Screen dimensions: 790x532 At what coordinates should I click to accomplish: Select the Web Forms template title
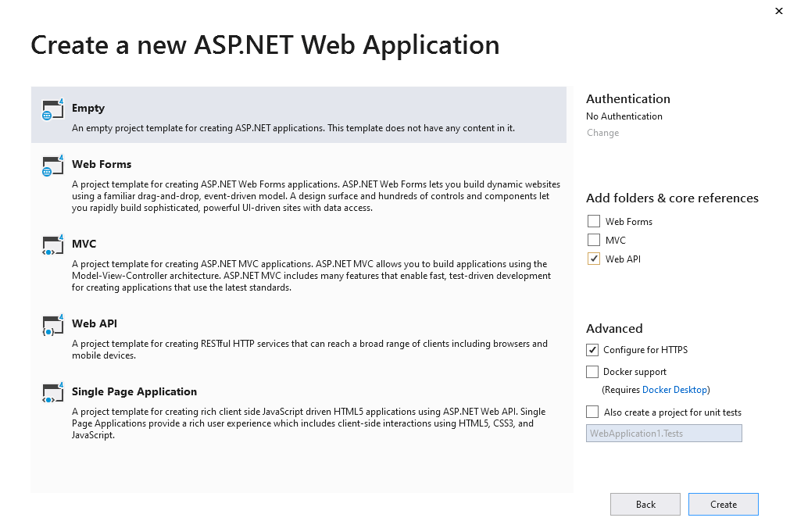102,165
